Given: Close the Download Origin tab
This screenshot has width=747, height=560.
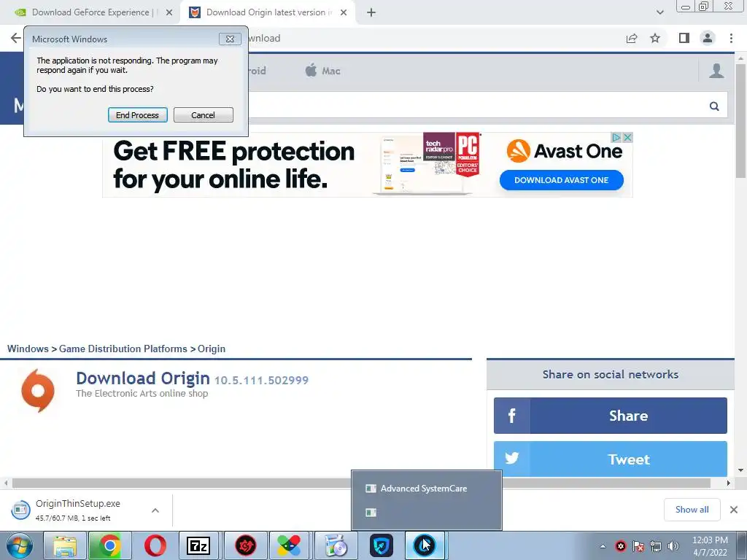Looking at the screenshot, I should click(344, 12).
